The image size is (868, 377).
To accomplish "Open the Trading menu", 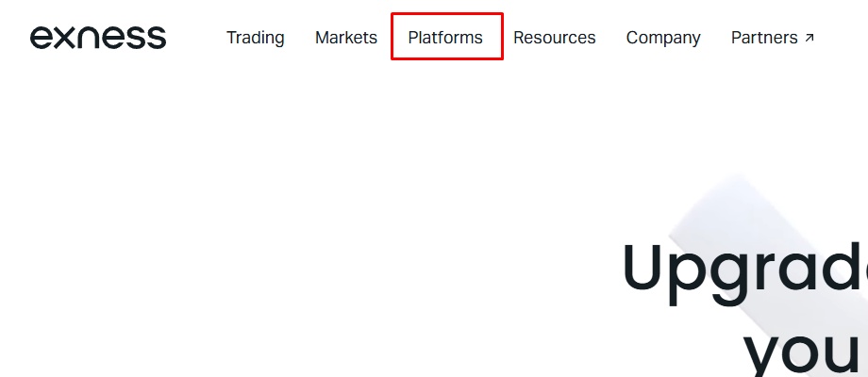I will [255, 38].
